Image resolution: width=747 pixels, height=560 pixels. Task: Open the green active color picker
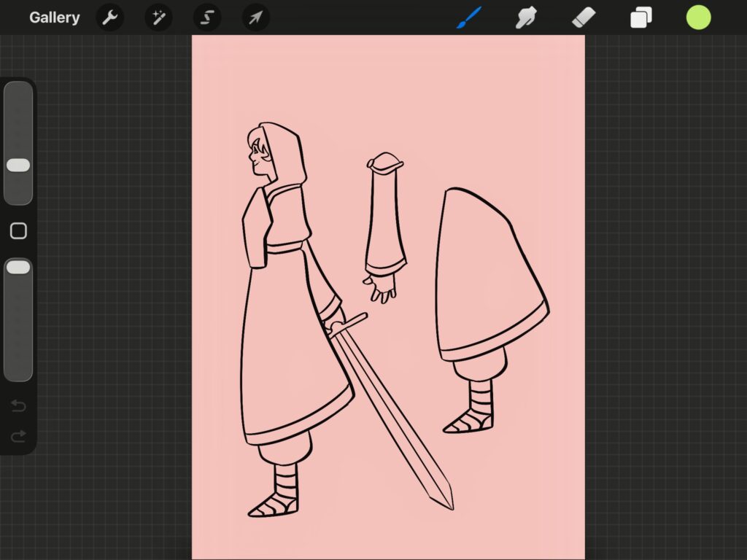coord(698,17)
